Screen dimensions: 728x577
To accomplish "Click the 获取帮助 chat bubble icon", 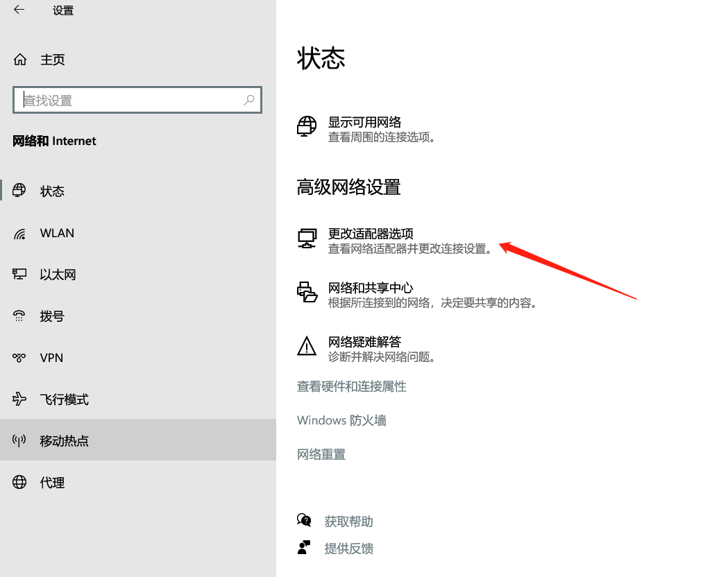I will pos(304,520).
